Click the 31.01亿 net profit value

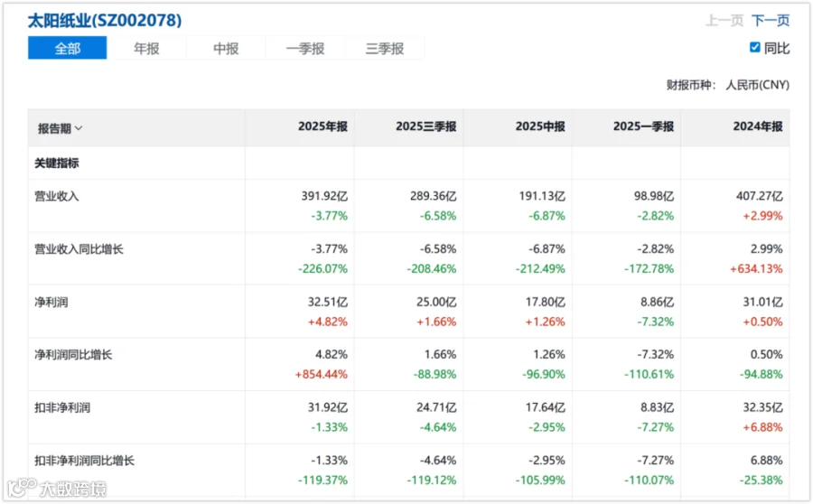click(x=762, y=302)
